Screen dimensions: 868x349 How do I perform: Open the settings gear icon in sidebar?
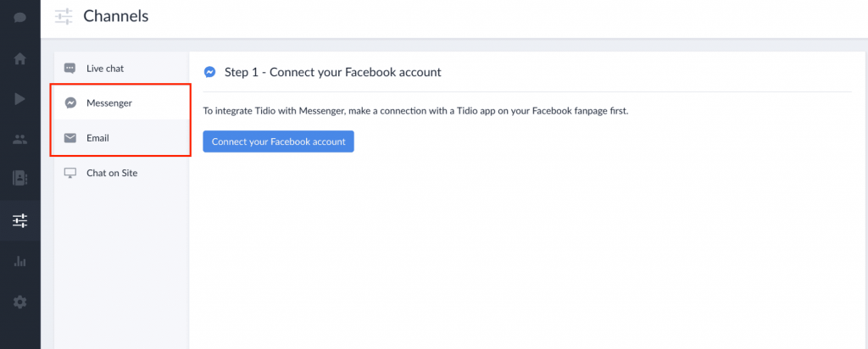[x=19, y=302]
